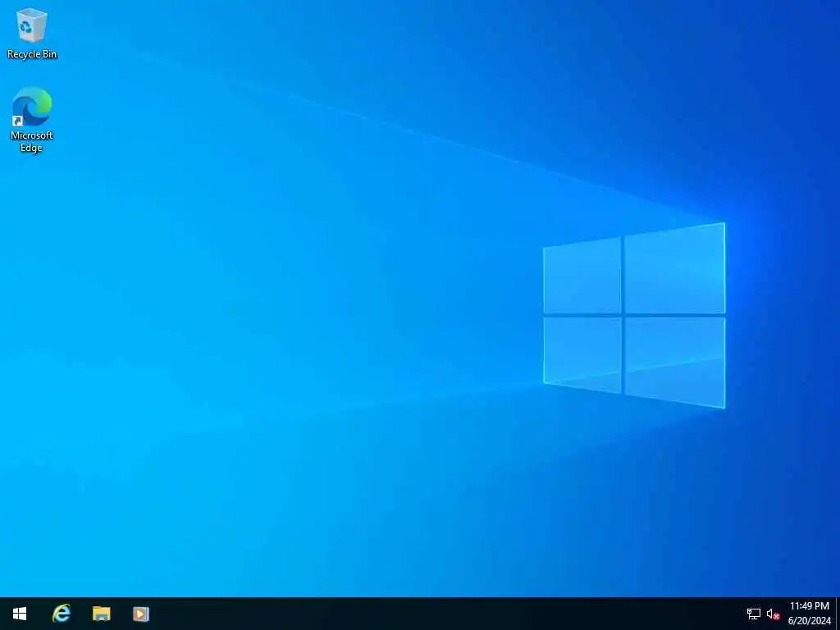
Task: Select the Recycle Bin desktop icon
Action: point(32,33)
